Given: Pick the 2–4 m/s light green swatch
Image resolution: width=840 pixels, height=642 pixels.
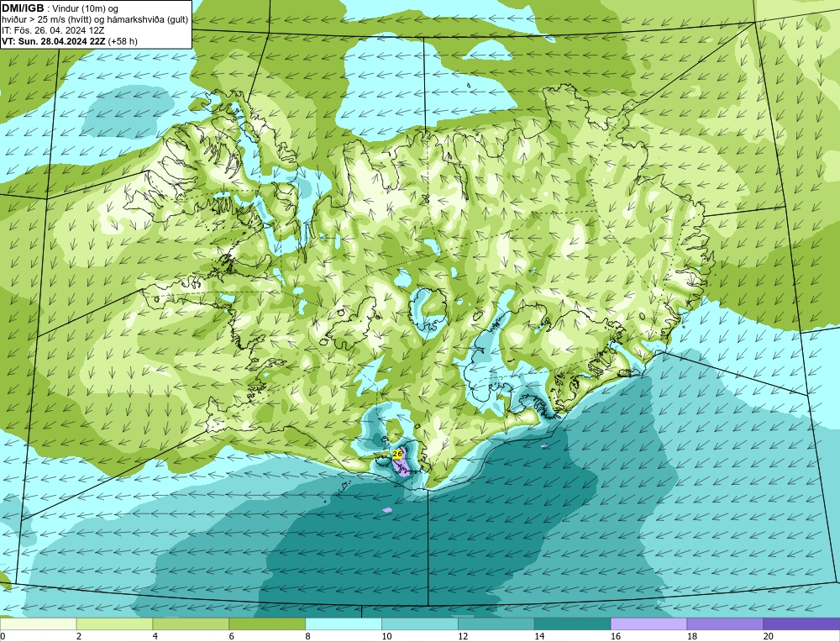Looking at the screenshot, I should 114,624.
